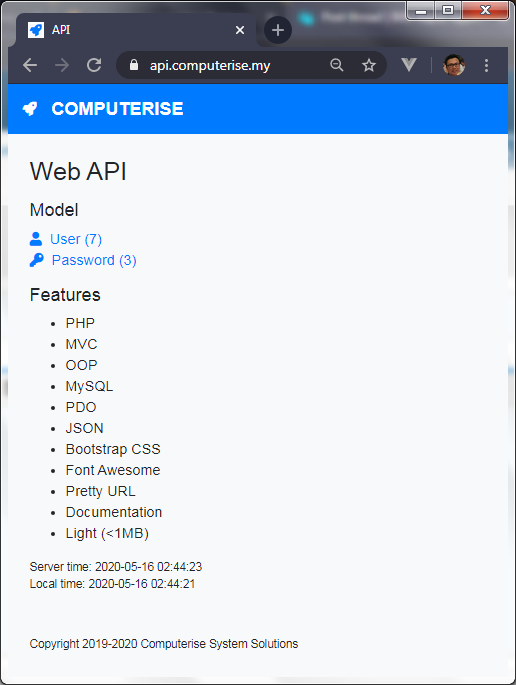Close the API tab
The image size is (516, 685).
click(240, 30)
